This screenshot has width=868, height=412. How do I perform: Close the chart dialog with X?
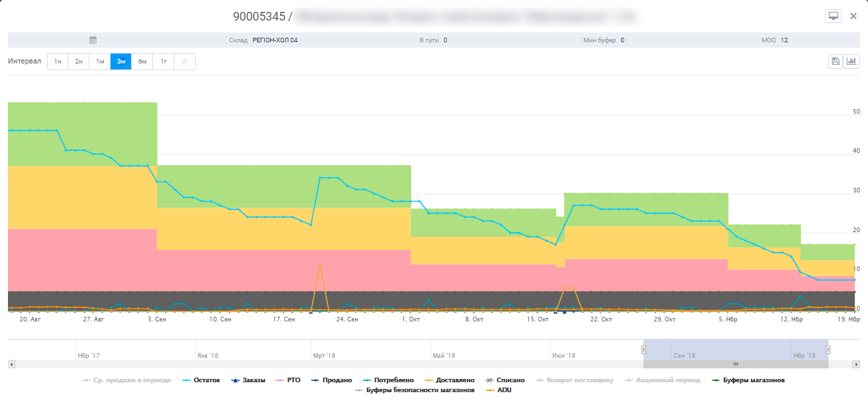point(853,16)
